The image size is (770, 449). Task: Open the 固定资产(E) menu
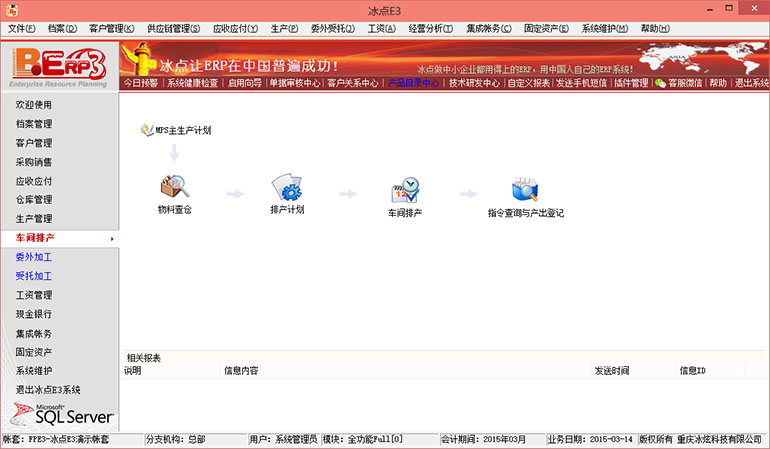(546, 28)
